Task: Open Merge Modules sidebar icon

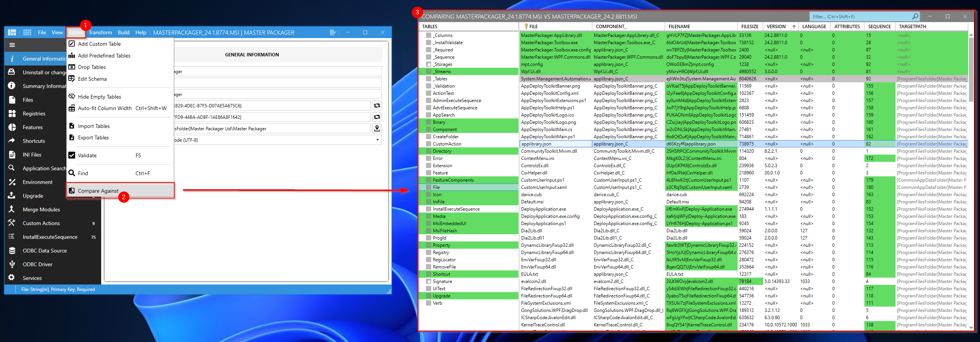Action: (12, 209)
